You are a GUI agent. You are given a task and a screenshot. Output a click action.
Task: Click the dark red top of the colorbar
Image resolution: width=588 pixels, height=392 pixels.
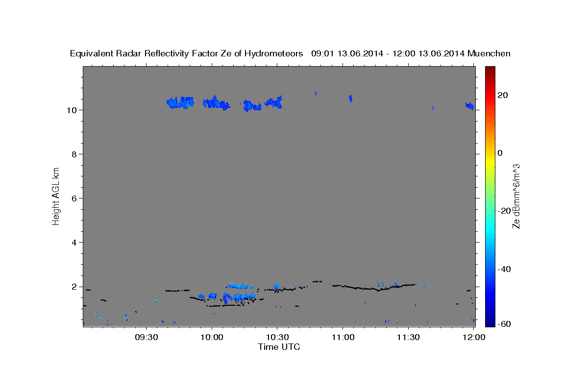[x=490, y=70]
